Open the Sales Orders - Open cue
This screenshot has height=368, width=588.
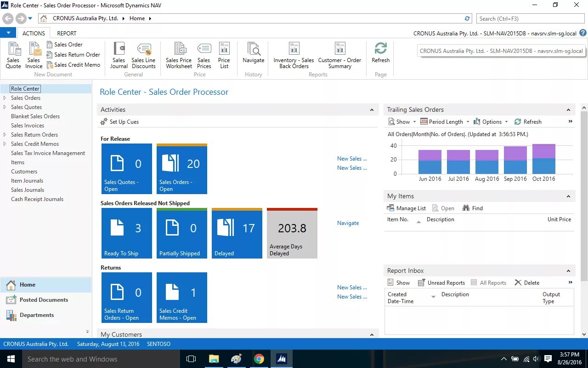(182, 169)
